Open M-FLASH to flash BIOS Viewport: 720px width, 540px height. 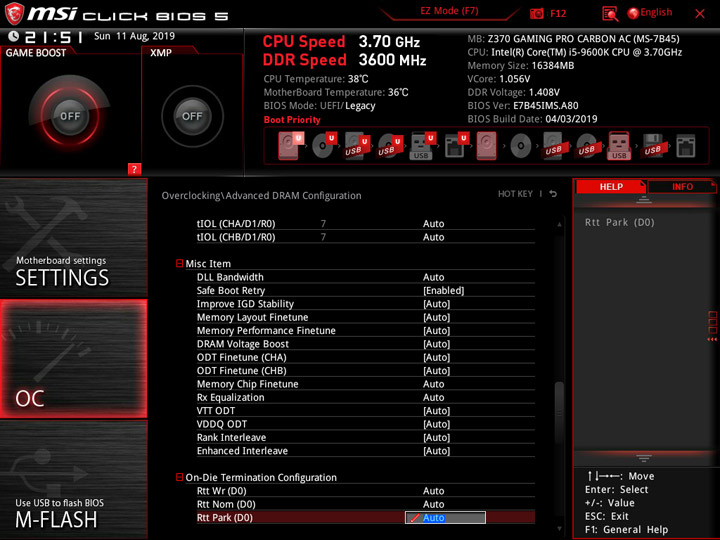tap(73, 479)
